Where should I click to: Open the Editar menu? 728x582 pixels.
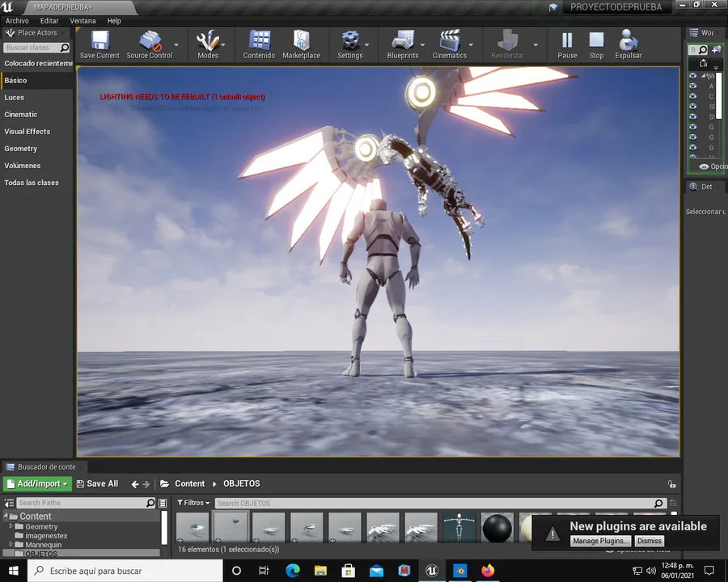[49, 21]
